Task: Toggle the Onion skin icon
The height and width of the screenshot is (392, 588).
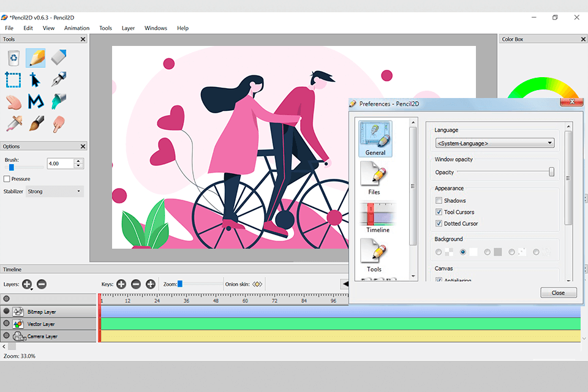Action: click(257, 284)
